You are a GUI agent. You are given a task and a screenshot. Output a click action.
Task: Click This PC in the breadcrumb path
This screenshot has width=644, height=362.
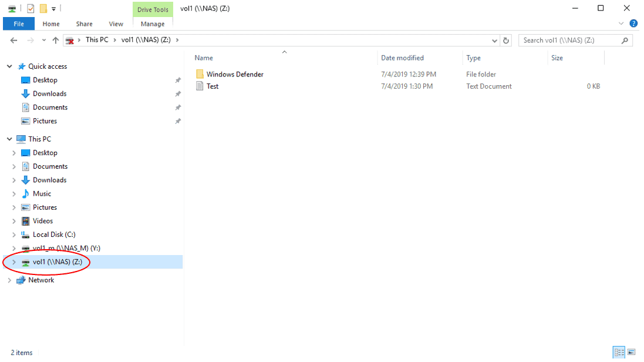(x=96, y=40)
